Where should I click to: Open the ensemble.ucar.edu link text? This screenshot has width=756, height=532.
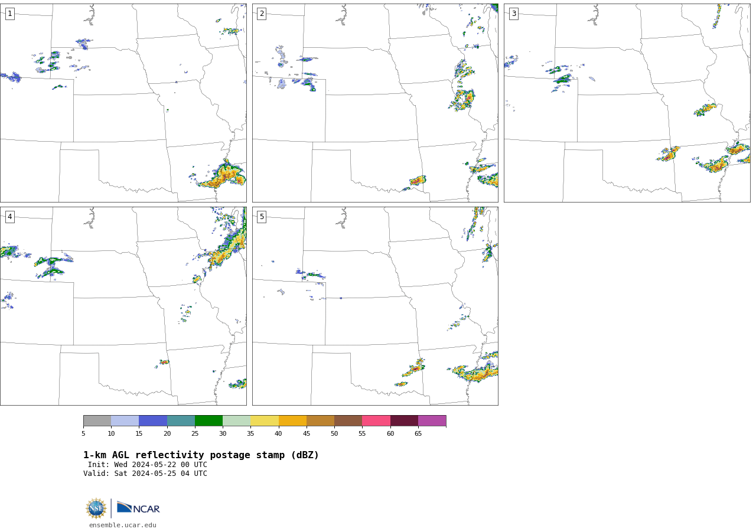[123, 525]
